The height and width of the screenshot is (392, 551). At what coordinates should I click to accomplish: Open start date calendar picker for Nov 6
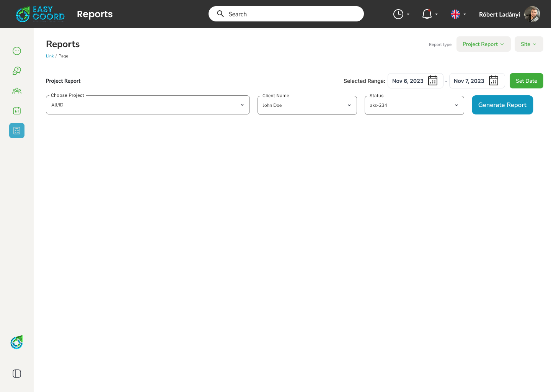(433, 81)
